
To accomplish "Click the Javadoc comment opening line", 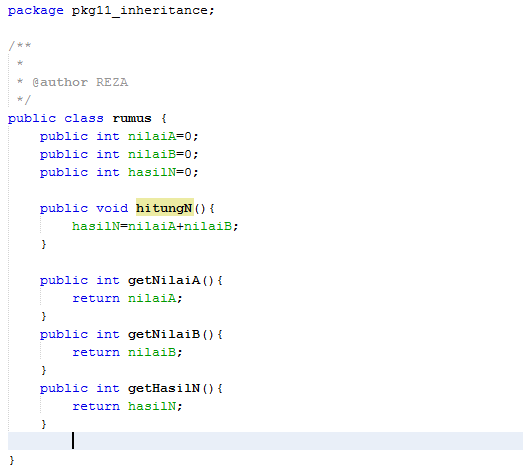I will [20, 46].
